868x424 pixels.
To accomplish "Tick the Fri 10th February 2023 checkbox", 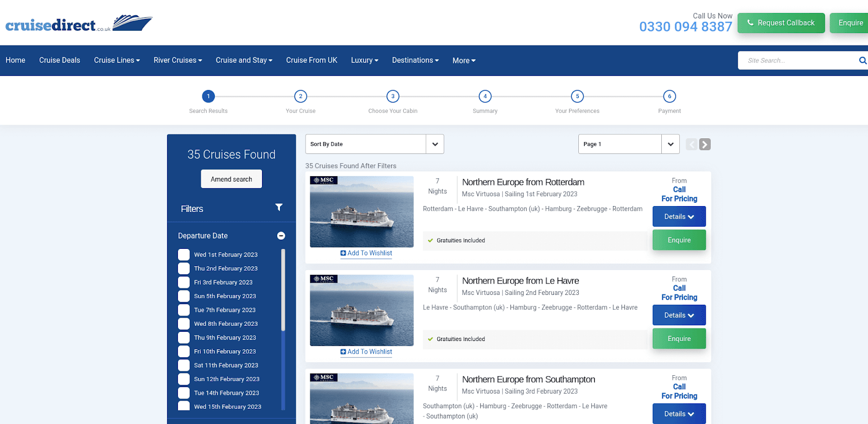I will tap(184, 351).
